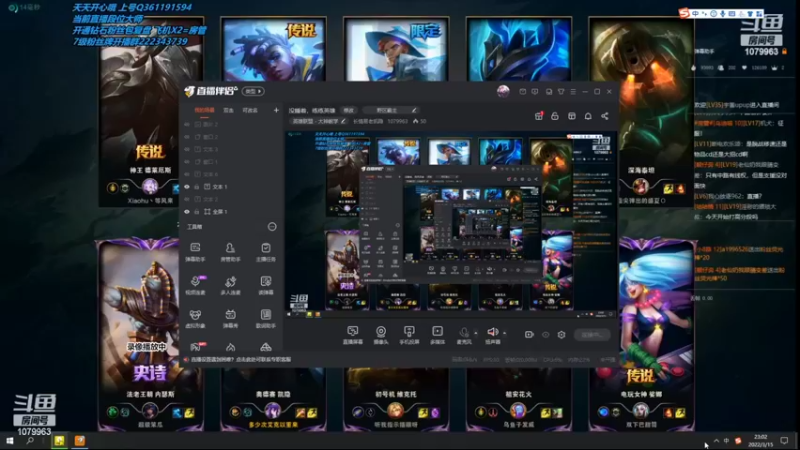This screenshot has height=450, width=800.
Task: Open the 房管助手 tool
Action: (230, 252)
